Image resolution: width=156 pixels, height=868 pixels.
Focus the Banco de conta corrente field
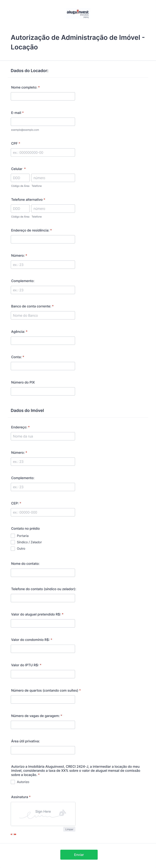pyautogui.click(x=43, y=315)
